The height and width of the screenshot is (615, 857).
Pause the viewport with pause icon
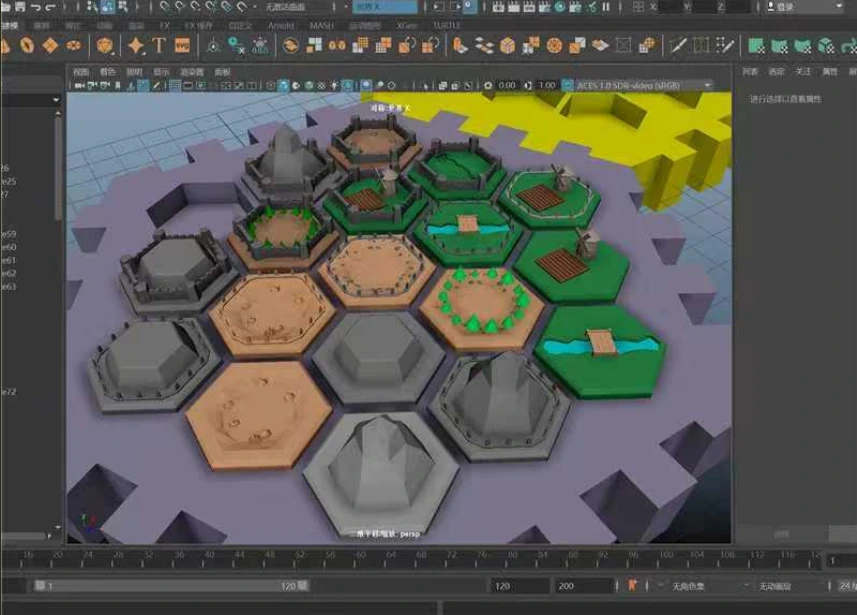[606, 7]
